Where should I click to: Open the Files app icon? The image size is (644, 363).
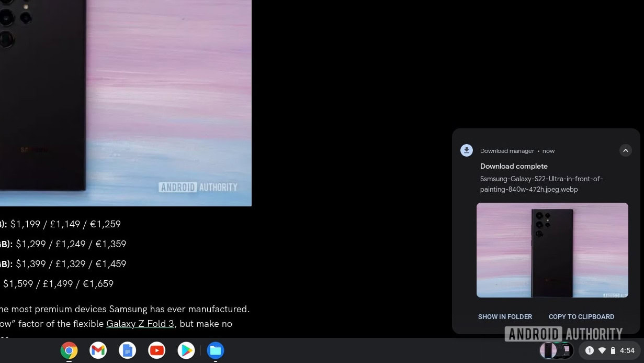[215, 350]
